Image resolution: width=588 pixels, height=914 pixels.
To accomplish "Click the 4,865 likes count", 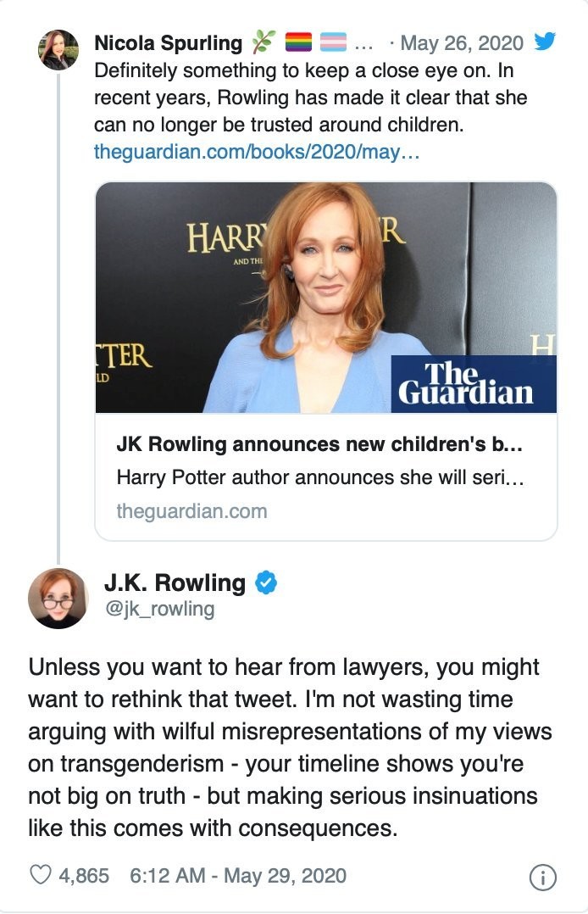I will (83, 876).
